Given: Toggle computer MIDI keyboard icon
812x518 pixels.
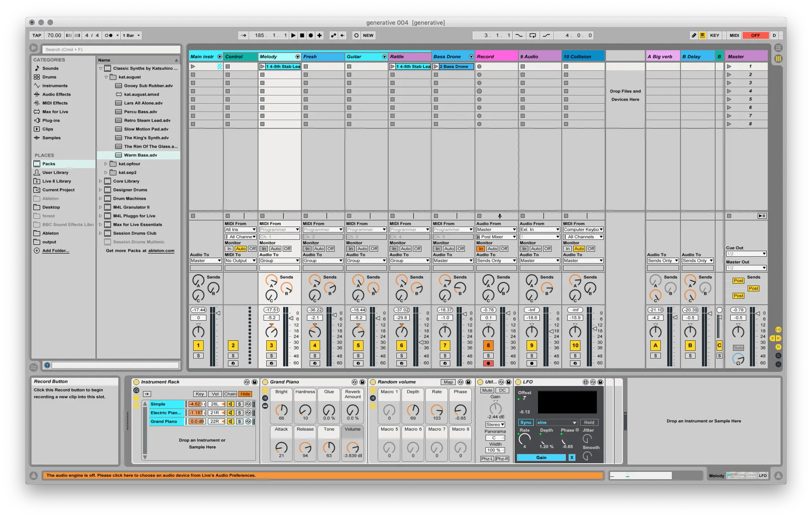Looking at the screenshot, I should (x=702, y=35).
